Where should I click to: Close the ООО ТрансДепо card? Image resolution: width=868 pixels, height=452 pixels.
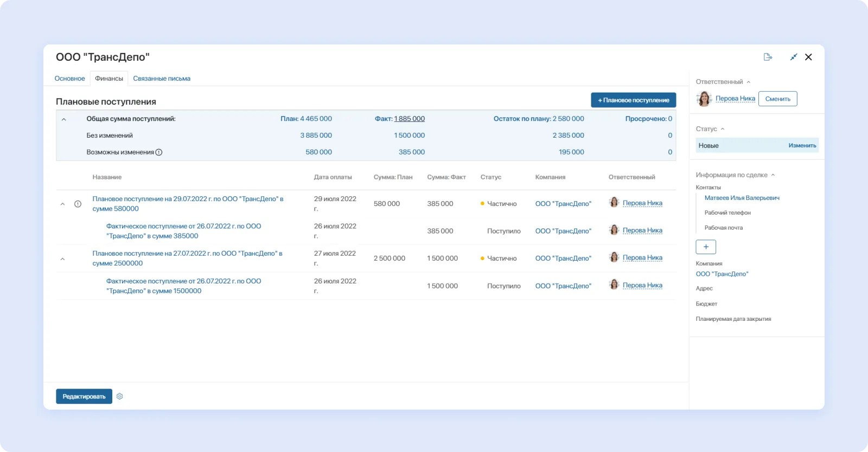(808, 57)
